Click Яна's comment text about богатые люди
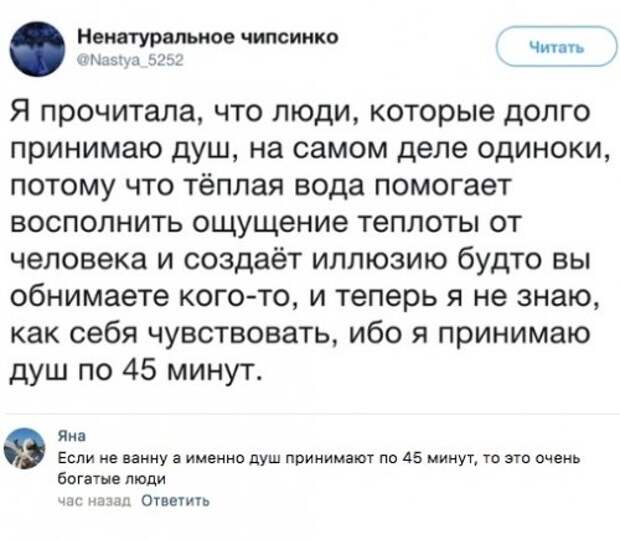Screen dimensions: 620x540 click(x=319, y=468)
